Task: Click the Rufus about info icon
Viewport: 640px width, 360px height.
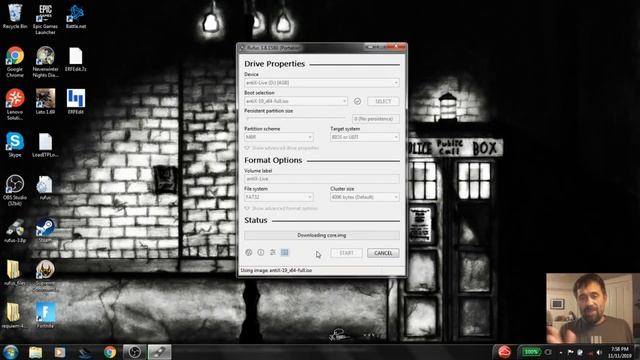Action: (260, 253)
